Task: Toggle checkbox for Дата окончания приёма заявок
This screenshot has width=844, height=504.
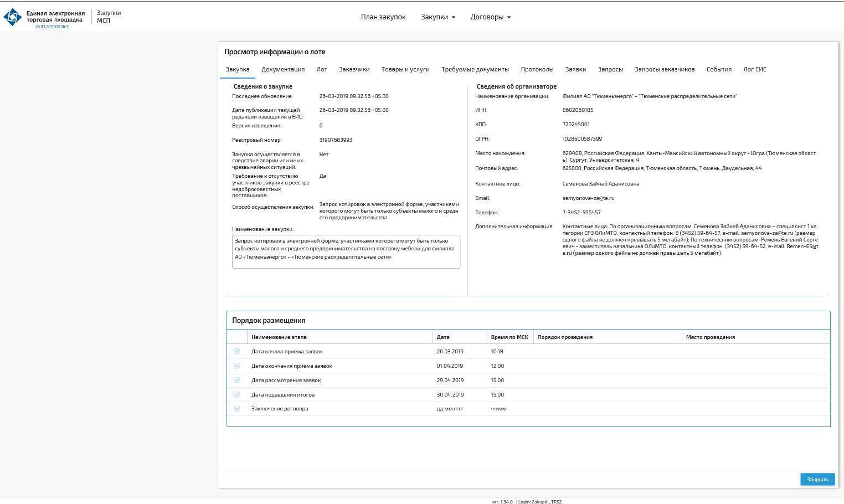Action: [237, 366]
